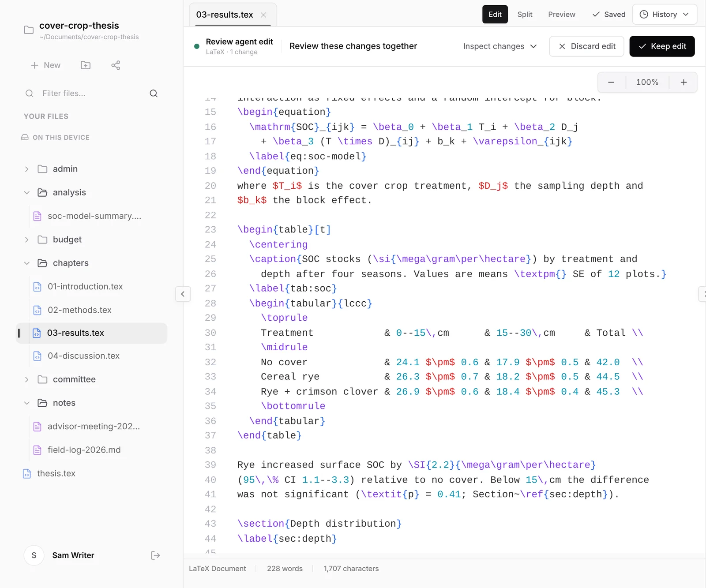Click the new folder icon in sidebar
Viewport: 706px width, 588px height.
(x=86, y=65)
